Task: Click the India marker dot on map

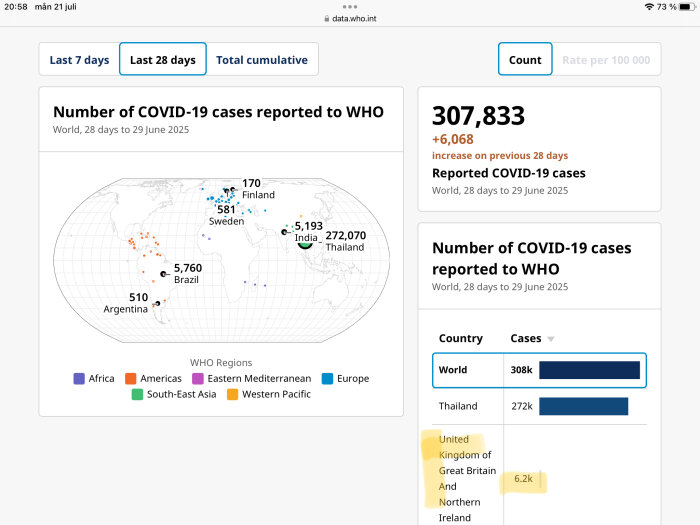Action: 285,232
